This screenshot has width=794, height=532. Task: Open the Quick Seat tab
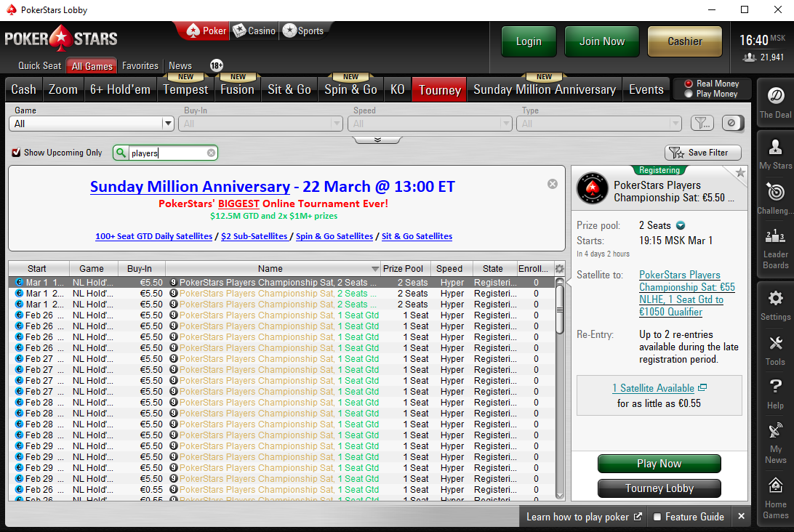[x=39, y=66]
